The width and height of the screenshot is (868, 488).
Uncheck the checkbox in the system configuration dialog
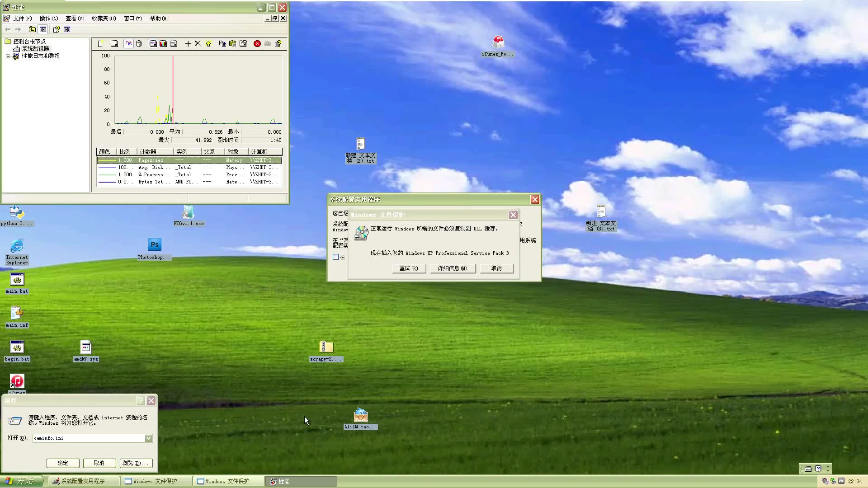pyautogui.click(x=336, y=257)
